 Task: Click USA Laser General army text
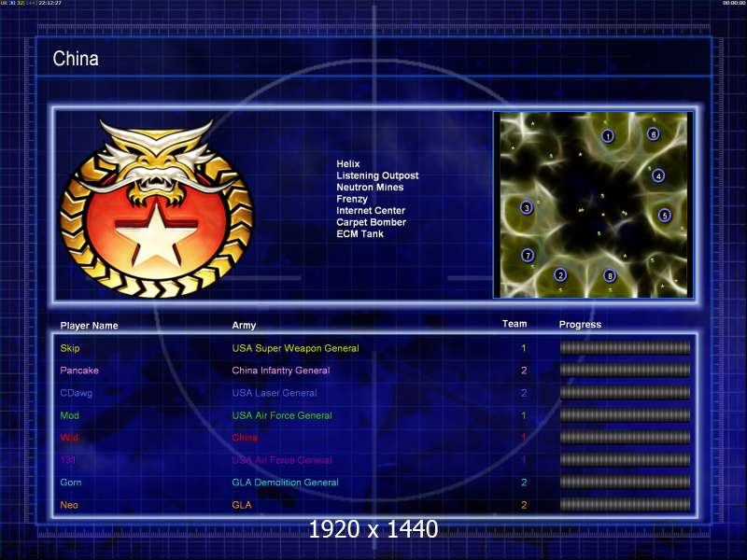click(275, 393)
